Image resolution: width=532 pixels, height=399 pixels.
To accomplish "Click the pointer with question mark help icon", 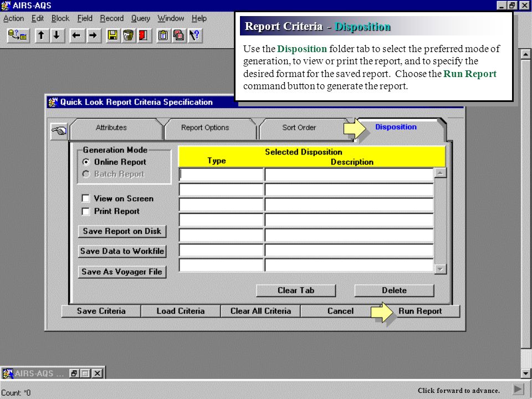I will 195,35.
